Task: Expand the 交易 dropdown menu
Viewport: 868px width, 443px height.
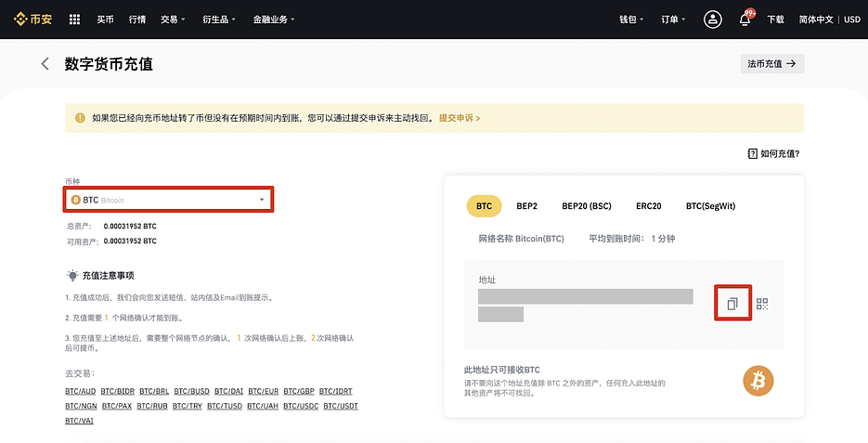Action: coord(173,20)
